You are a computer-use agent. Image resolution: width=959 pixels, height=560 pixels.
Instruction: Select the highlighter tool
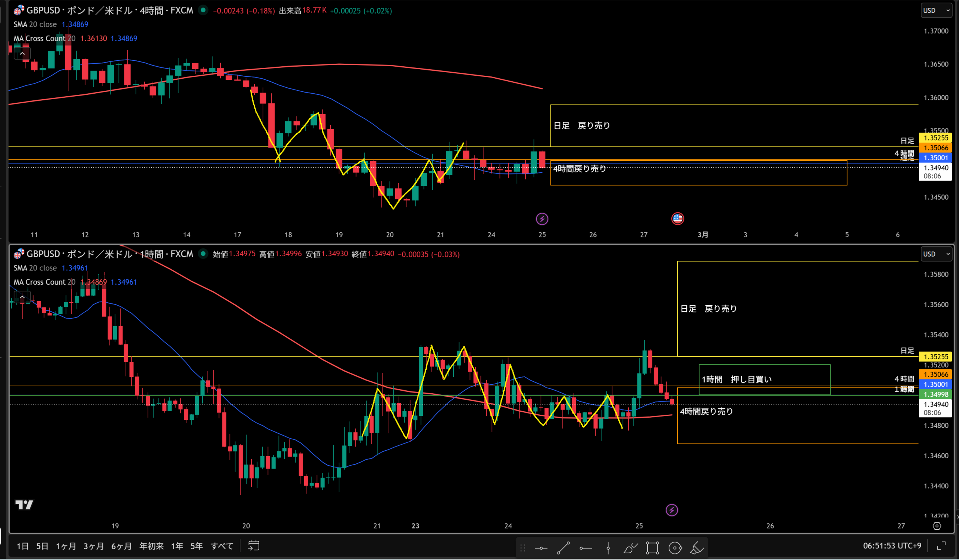[697, 548]
